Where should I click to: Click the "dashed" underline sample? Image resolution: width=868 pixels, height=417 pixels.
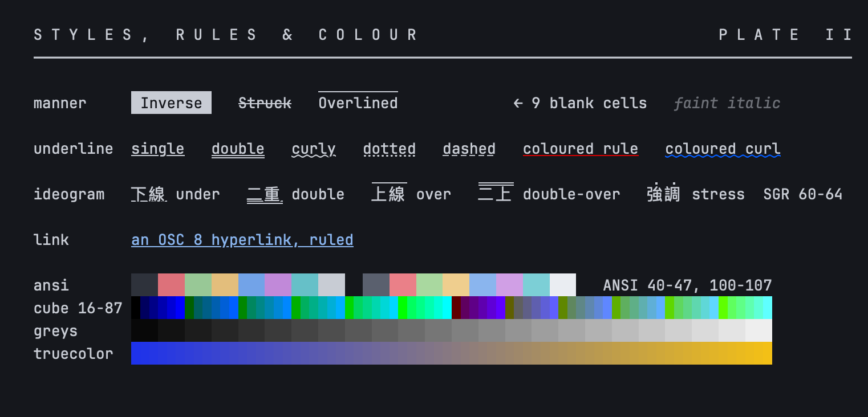click(x=469, y=149)
